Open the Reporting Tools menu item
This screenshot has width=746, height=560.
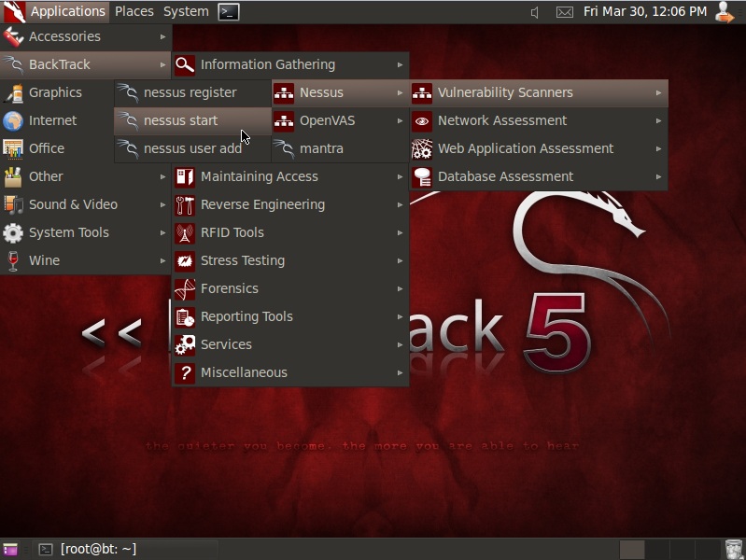point(290,317)
